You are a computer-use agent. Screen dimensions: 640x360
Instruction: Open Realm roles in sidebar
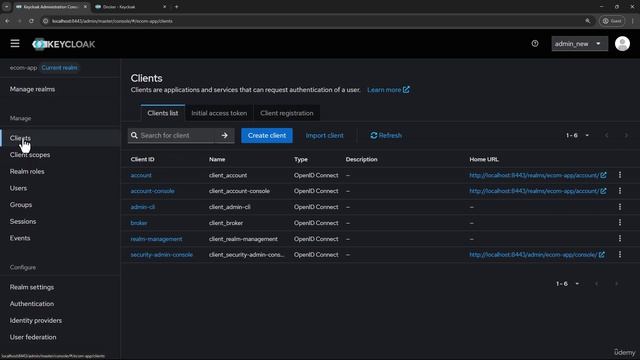click(x=27, y=171)
